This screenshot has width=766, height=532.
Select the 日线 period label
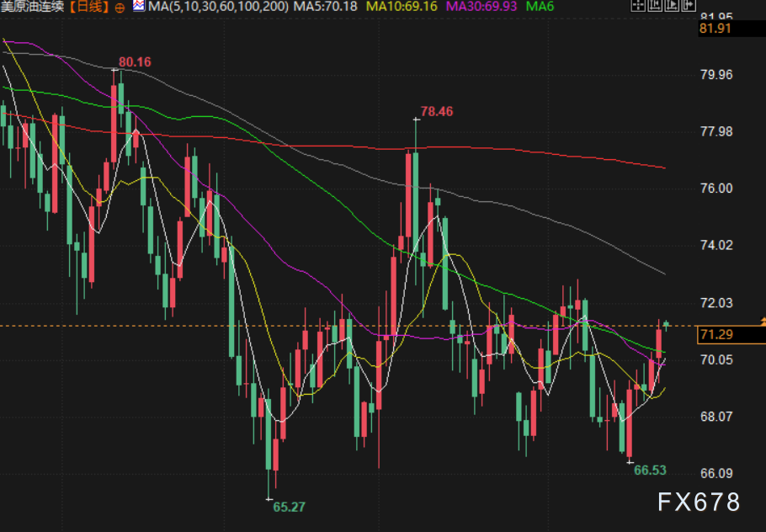coord(90,7)
